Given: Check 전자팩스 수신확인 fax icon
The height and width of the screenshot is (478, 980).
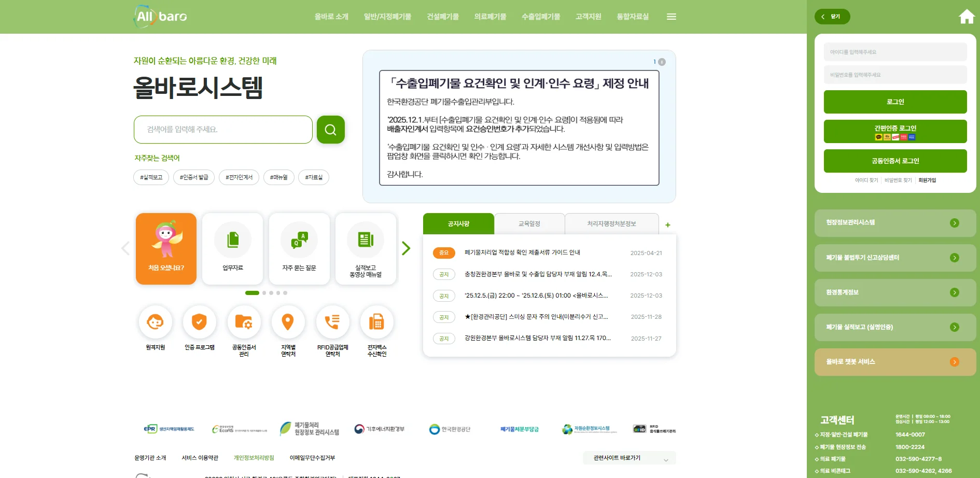Looking at the screenshot, I should pyautogui.click(x=377, y=322).
